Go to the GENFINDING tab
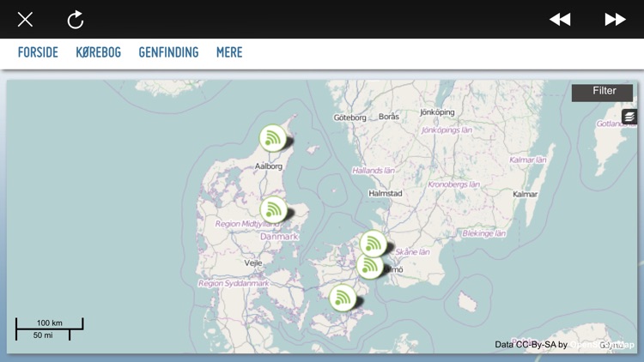The width and height of the screenshot is (644, 362). click(168, 52)
